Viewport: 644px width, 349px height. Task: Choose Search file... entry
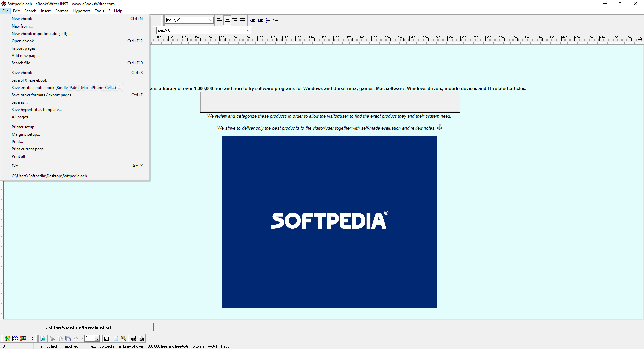(x=75, y=63)
